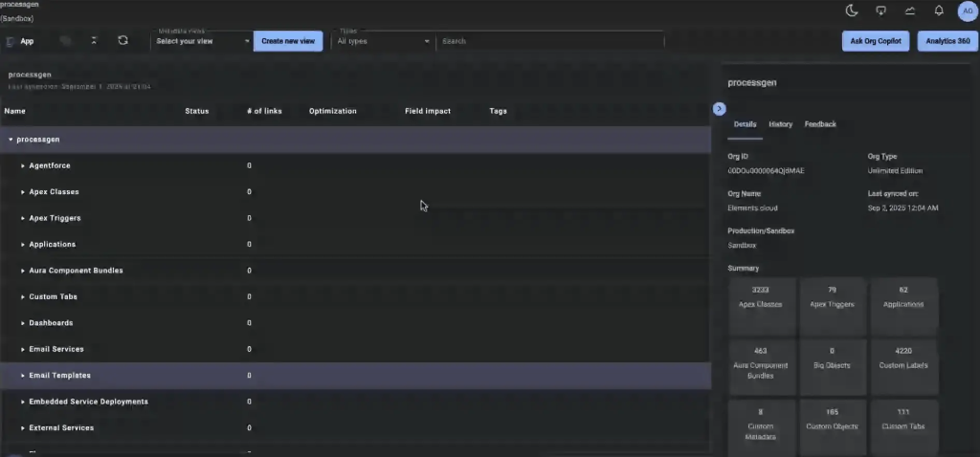Open the Select your view dropdown

pos(202,41)
